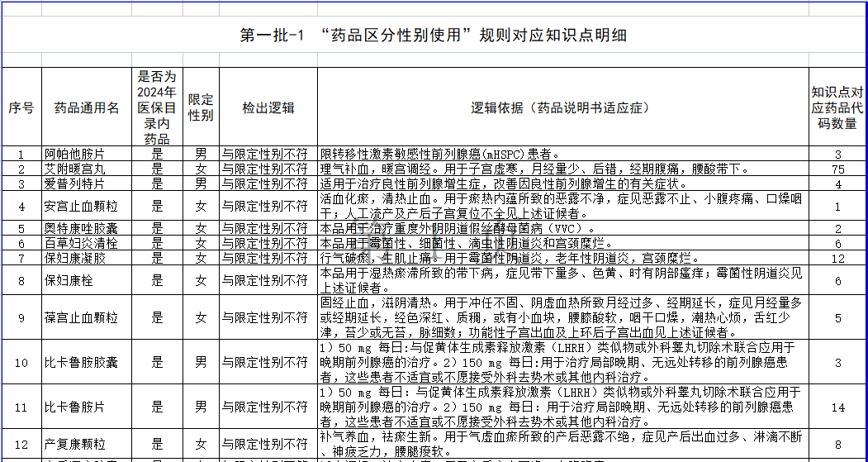Viewport: 868px width, 462px height.
Task: Select the 限定性别 cell '男' for 阿帕他胺片
Action: click(x=201, y=154)
